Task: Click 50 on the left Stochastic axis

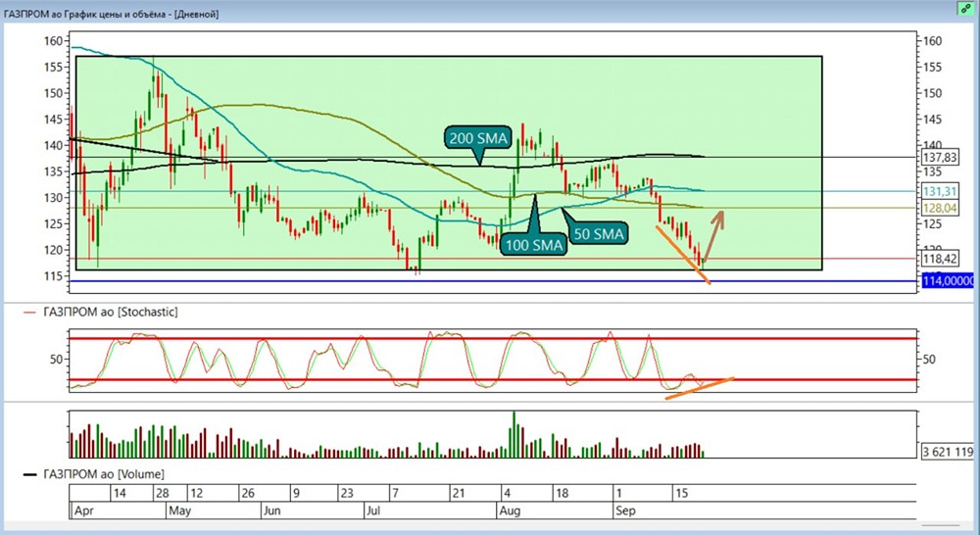Action: point(56,360)
